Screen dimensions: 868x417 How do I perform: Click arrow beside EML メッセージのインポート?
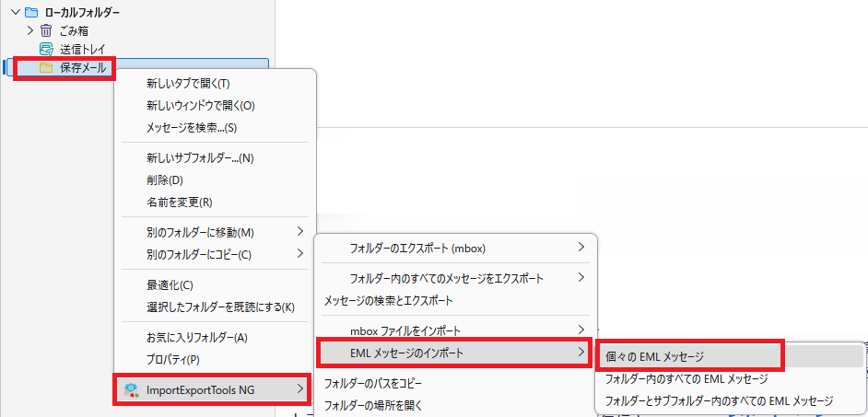pyautogui.click(x=581, y=351)
